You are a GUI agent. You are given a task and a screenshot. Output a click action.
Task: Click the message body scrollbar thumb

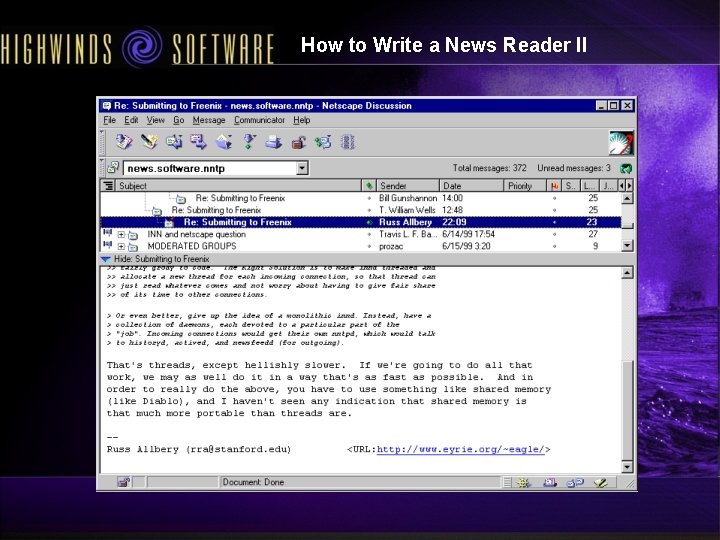[x=627, y=411]
